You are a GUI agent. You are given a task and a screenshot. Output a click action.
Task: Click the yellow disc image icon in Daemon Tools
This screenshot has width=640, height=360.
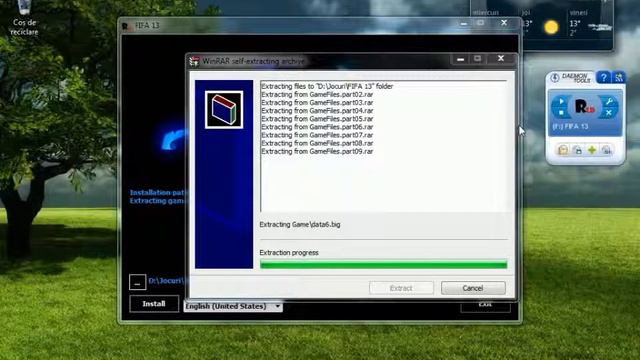tap(563, 150)
